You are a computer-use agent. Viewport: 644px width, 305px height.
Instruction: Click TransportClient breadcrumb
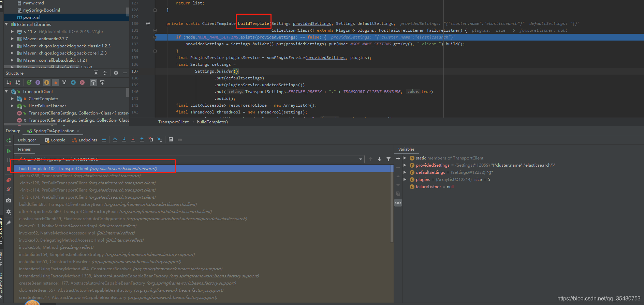pos(173,122)
